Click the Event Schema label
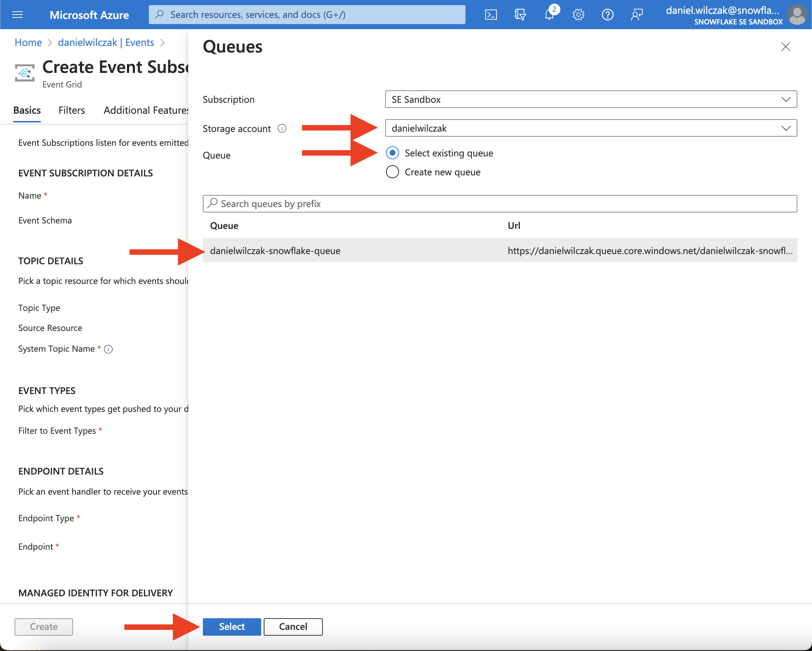 pyautogui.click(x=45, y=221)
